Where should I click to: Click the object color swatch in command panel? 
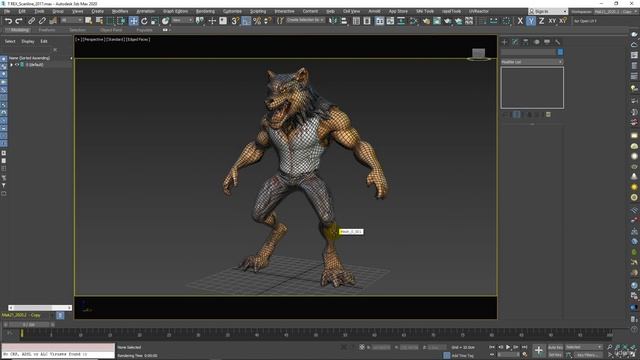tap(560, 52)
